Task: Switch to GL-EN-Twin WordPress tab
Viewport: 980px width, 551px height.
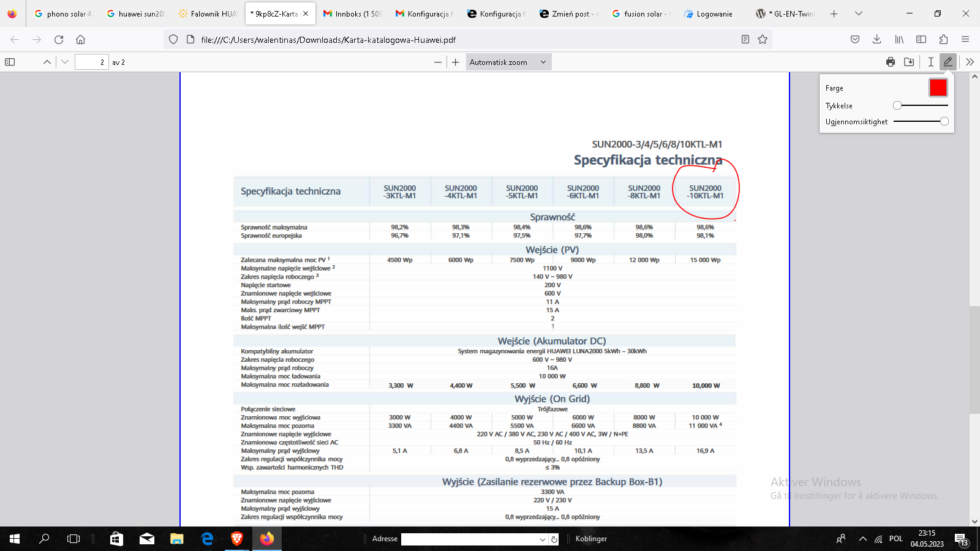Action: coord(786,13)
